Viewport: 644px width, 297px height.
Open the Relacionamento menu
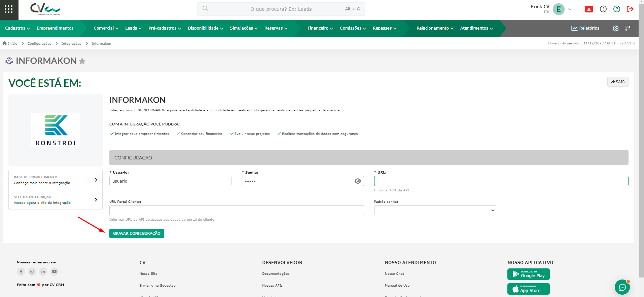[x=435, y=28]
